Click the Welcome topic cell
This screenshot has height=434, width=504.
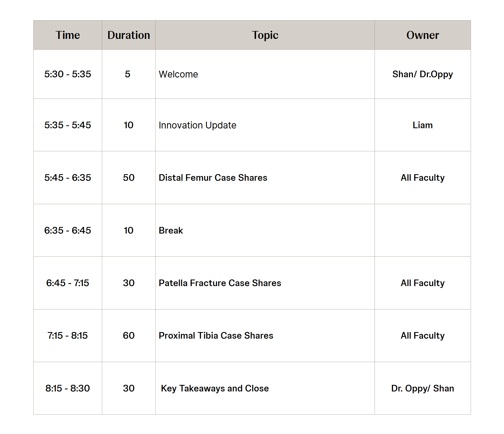[x=178, y=74]
